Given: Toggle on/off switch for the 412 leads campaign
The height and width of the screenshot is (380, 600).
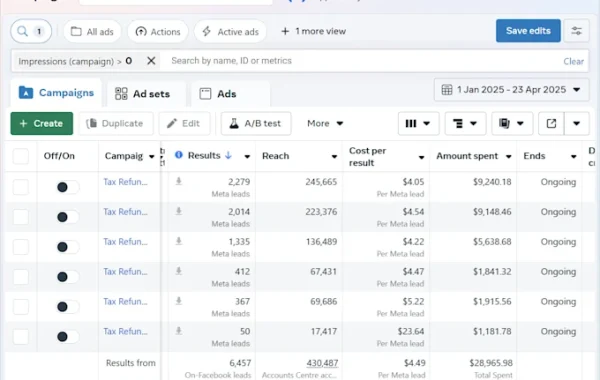Looking at the screenshot, I should [x=68, y=277].
